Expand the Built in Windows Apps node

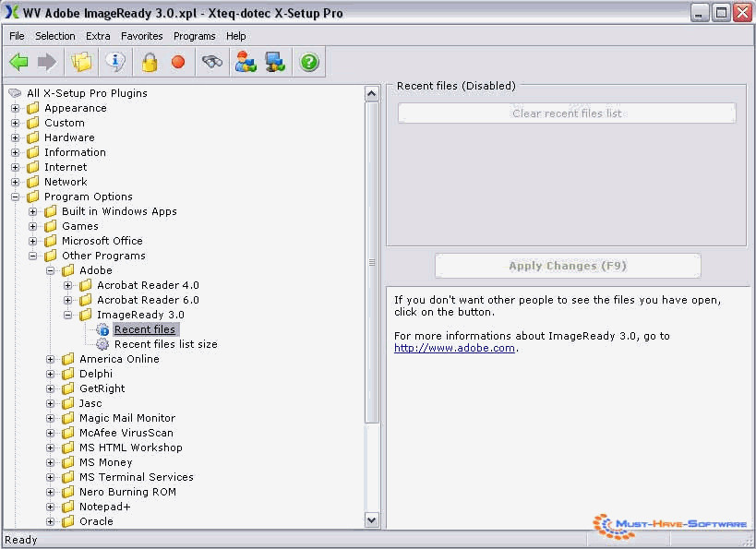click(33, 211)
